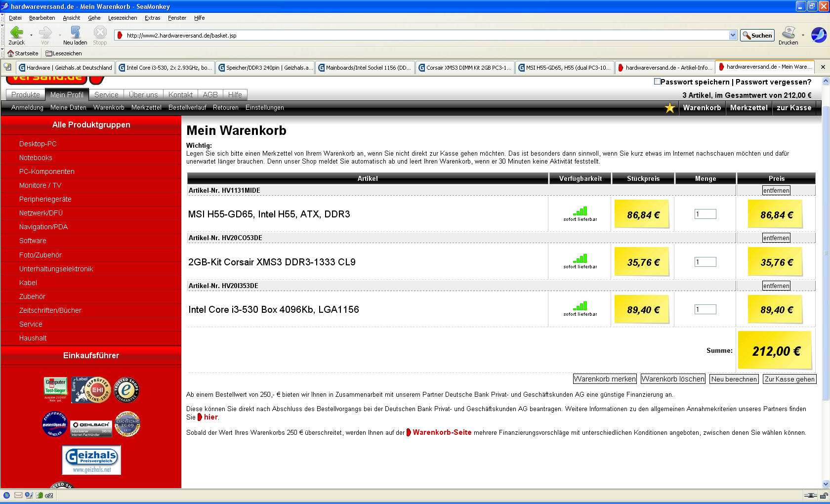Remove MSI H55-GD65 with entfernen
This screenshot has width=830, height=504.
pyautogui.click(x=776, y=190)
